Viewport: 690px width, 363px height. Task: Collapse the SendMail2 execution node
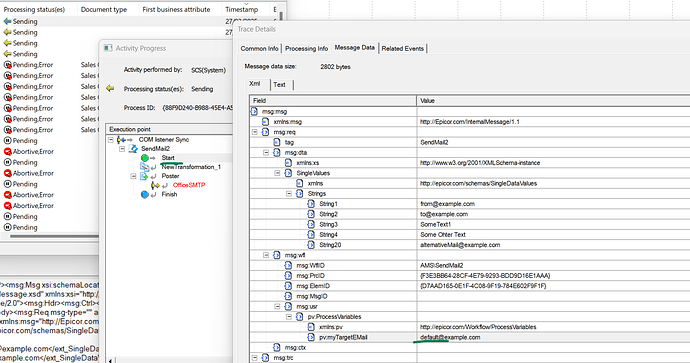point(122,149)
